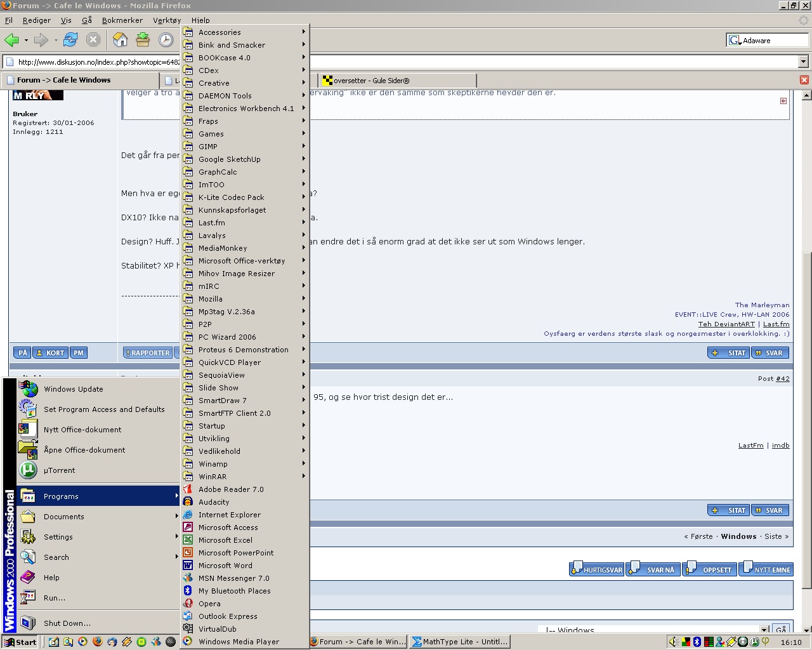
Task: Click the RAPPORTER button
Action: coord(148,353)
